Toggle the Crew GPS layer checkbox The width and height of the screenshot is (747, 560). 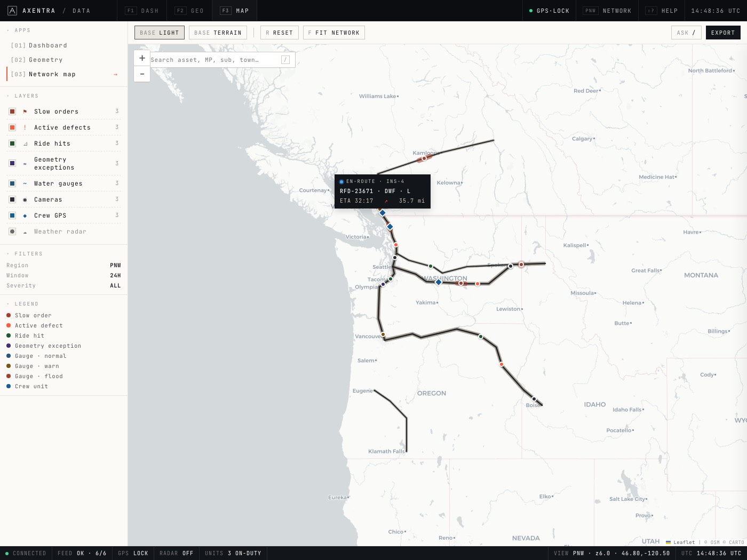[12, 215]
